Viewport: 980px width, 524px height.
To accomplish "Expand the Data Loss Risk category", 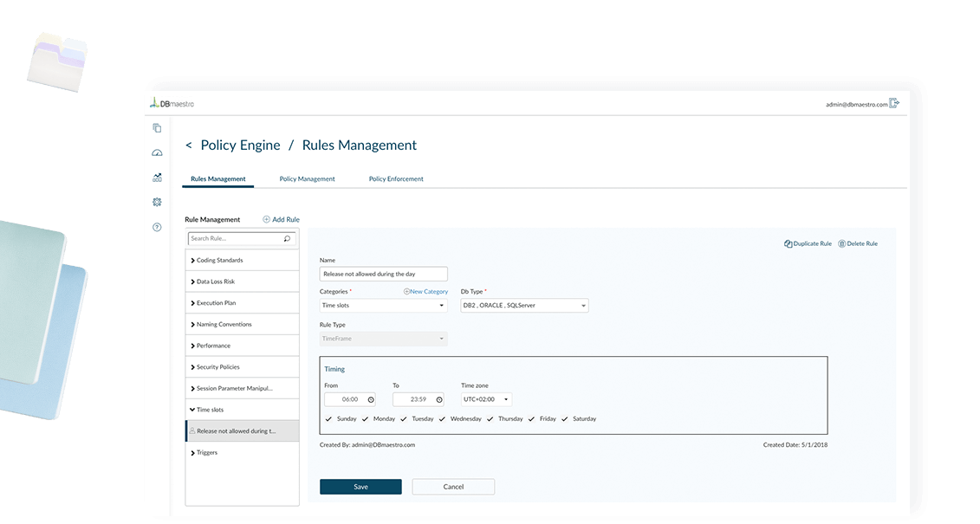I will coord(242,281).
